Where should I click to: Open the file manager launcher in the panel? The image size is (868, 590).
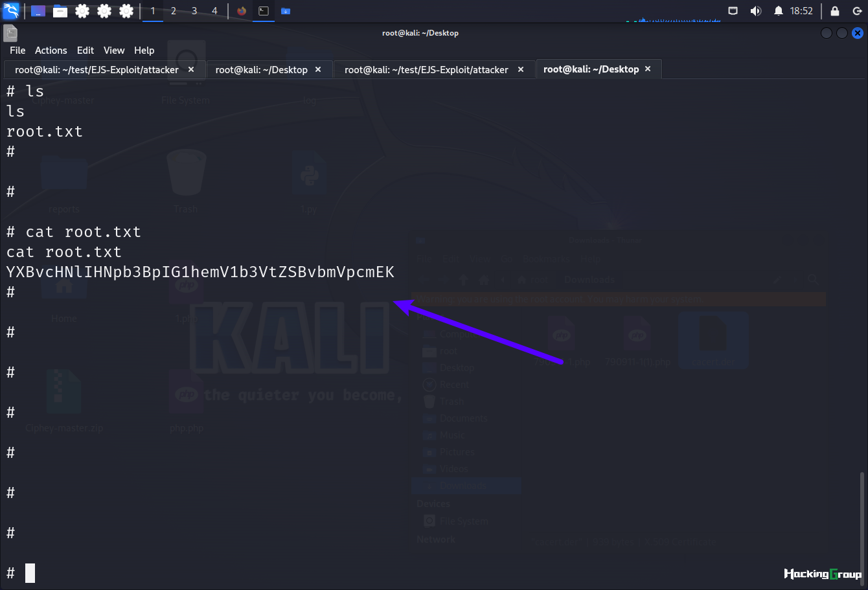(60, 11)
